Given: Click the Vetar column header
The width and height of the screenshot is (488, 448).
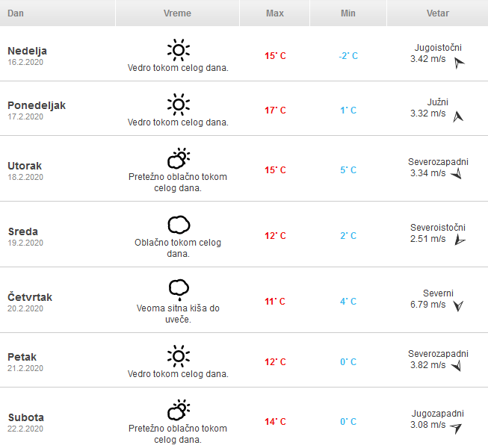Looking at the screenshot, I should click(437, 13).
